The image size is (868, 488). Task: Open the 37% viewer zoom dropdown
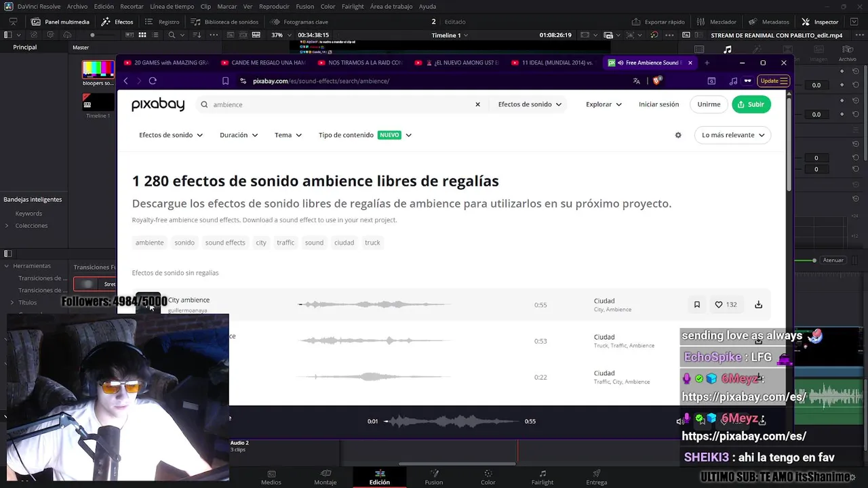tap(281, 35)
